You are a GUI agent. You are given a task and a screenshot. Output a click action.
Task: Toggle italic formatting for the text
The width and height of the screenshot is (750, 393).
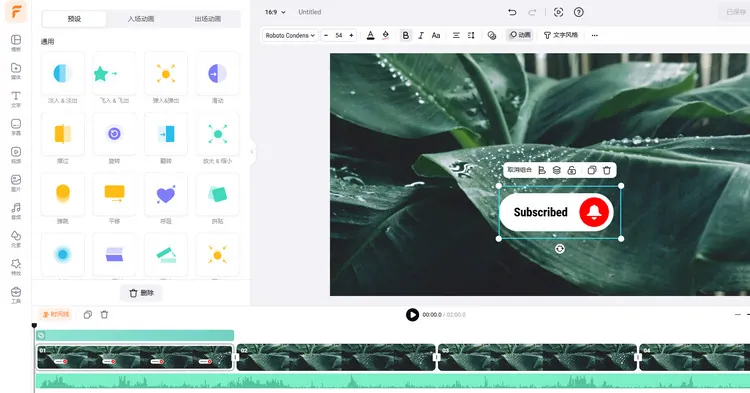point(421,35)
